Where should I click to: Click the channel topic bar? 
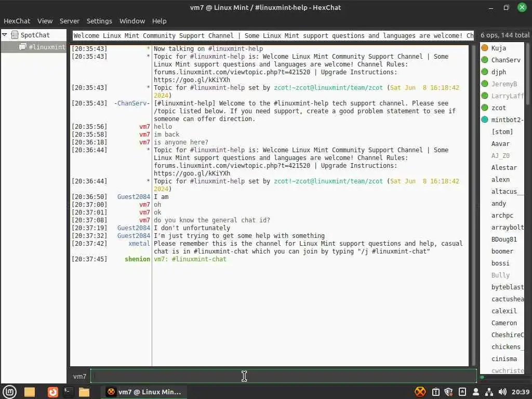coord(273,36)
